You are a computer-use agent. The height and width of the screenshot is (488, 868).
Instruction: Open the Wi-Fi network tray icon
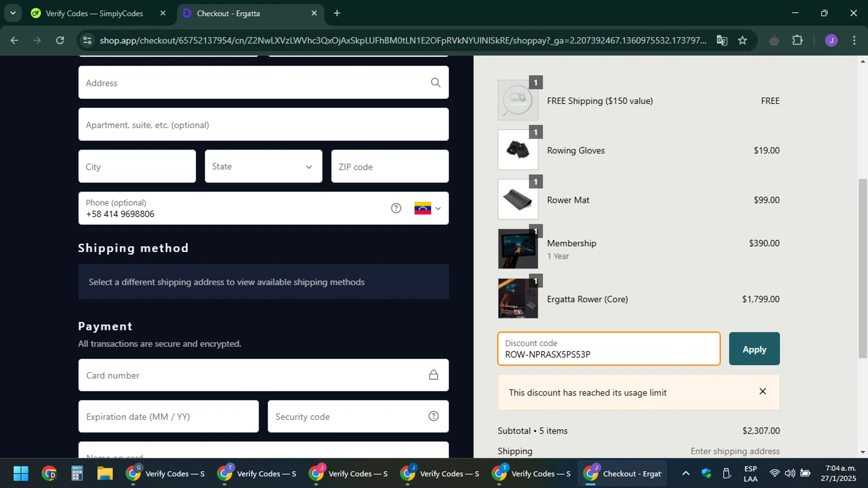pos(774,474)
